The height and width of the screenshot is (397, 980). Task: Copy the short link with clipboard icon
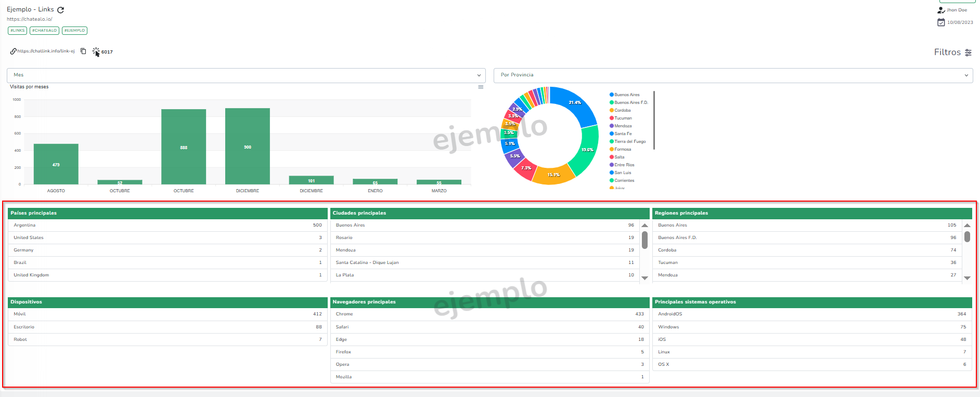click(x=83, y=51)
